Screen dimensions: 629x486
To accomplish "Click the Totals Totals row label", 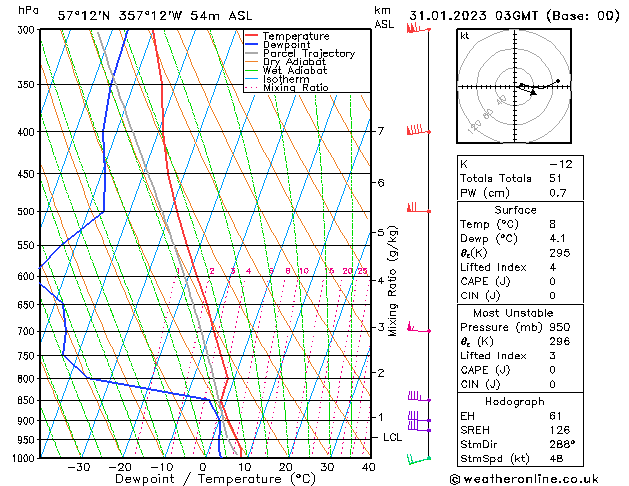I will [496, 178].
